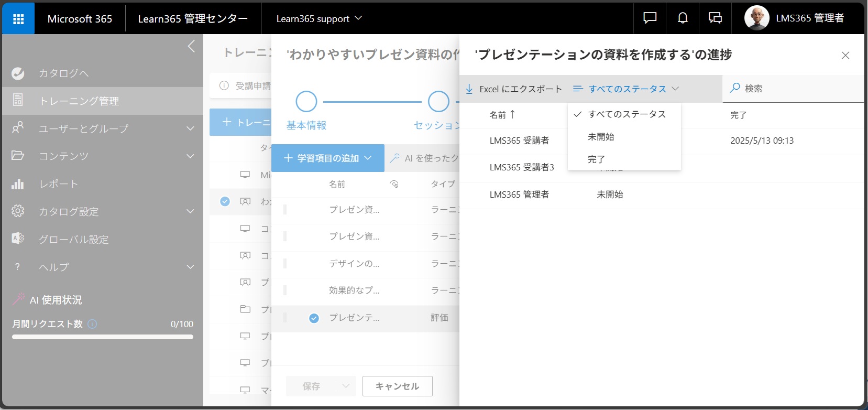Click Learn365 管理センター title

[x=193, y=19]
